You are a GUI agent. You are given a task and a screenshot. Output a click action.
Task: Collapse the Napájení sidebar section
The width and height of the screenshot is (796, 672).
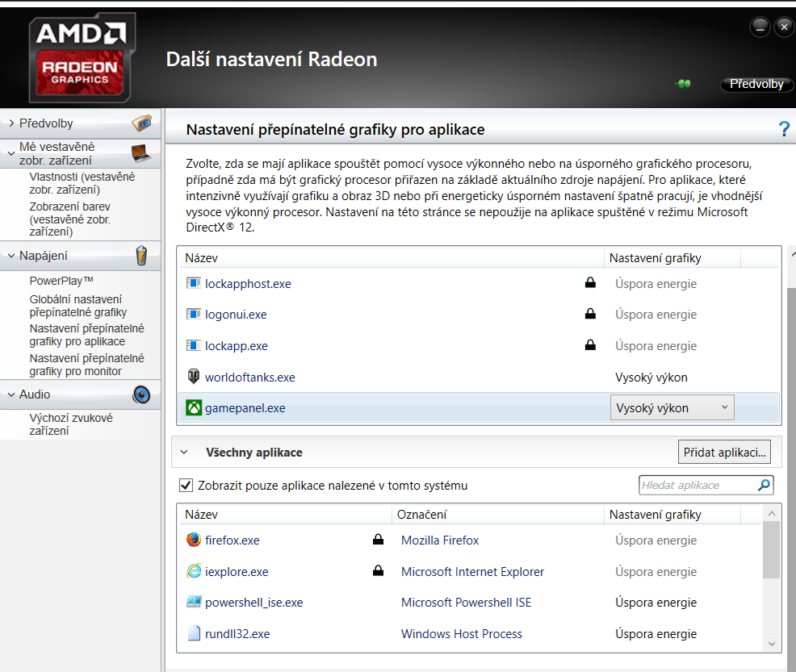coord(12,256)
